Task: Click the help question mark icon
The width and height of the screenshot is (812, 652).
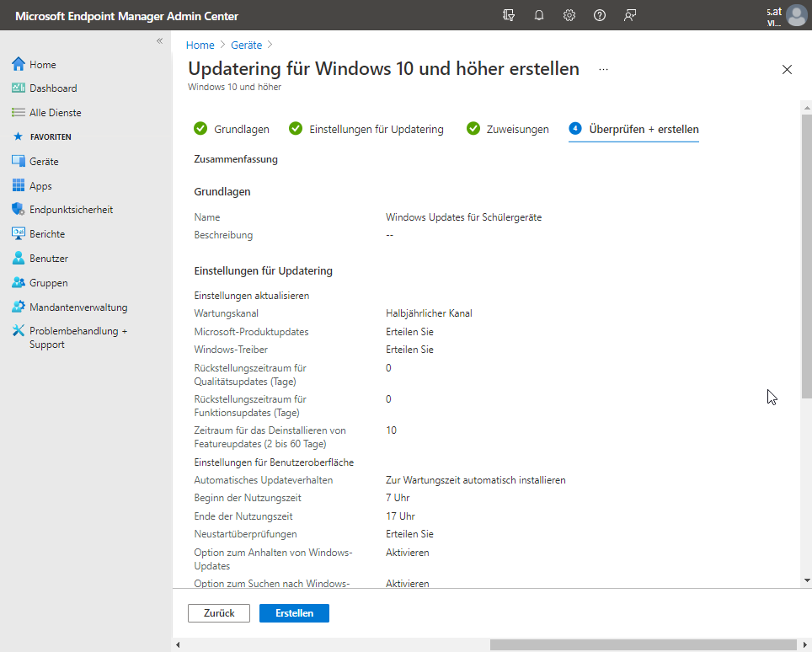Action: 600,15
